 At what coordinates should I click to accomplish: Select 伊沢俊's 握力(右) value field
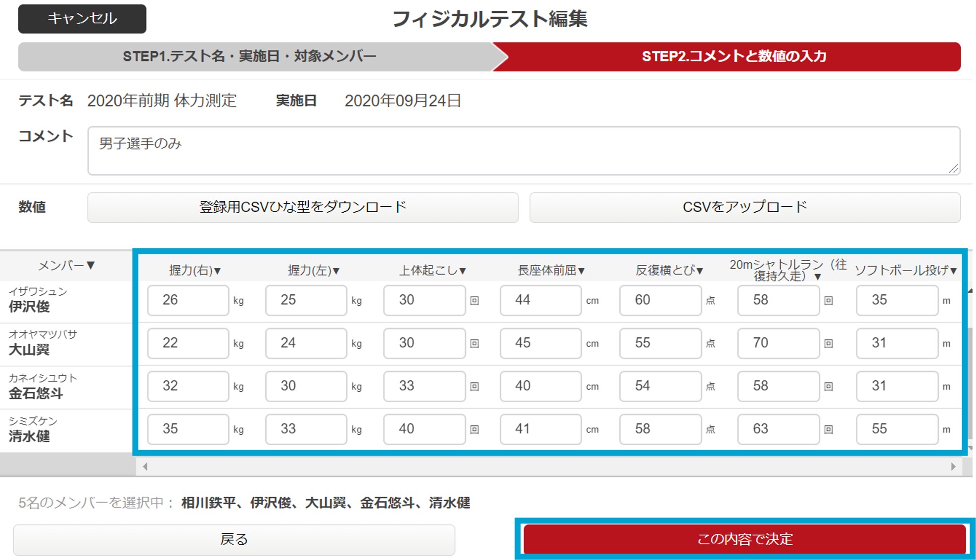click(x=187, y=300)
